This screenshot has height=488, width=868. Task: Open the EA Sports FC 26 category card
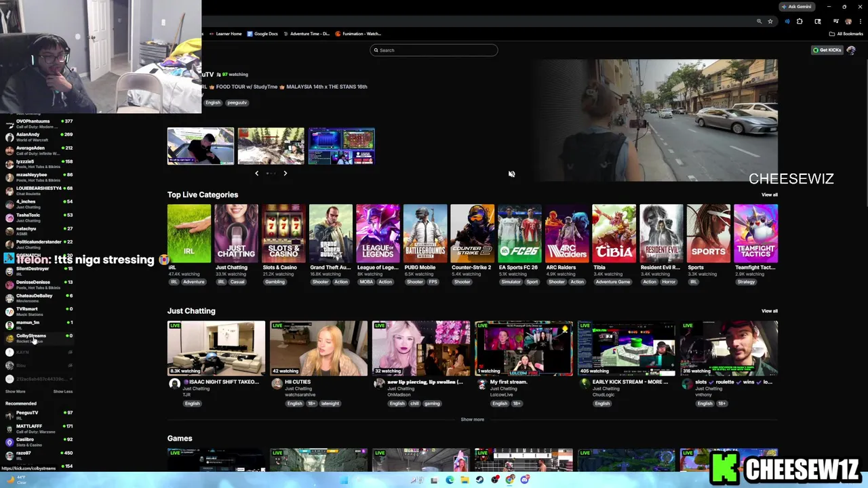pos(519,234)
